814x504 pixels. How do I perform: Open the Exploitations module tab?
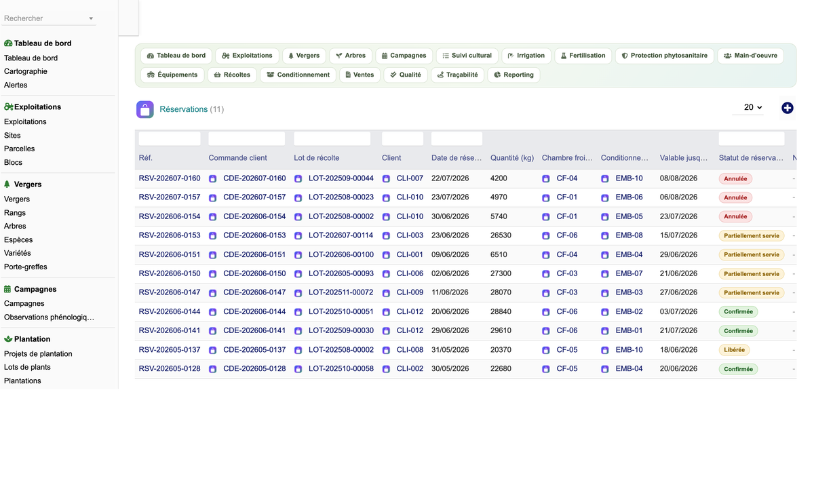point(247,56)
